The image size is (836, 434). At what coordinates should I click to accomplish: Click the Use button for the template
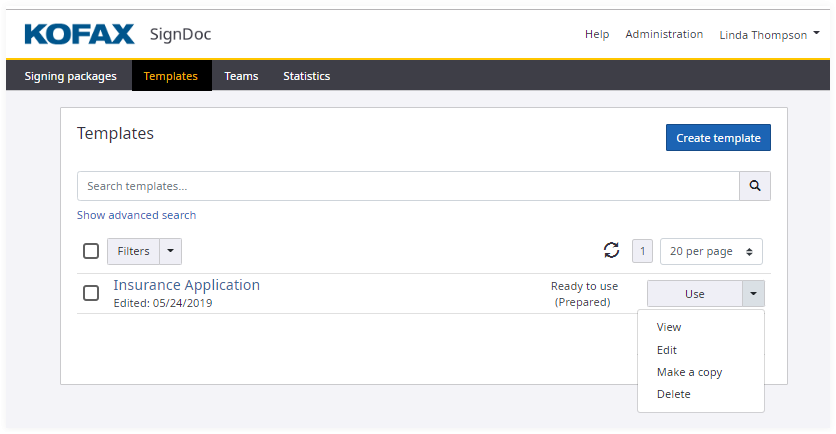click(694, 293)
